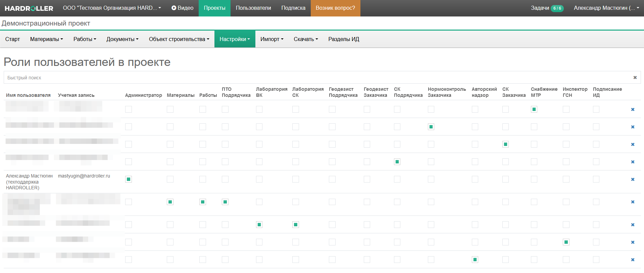Open the Видео player link
The width and height of the screenshot is (644, 273).
pos(182,8)
